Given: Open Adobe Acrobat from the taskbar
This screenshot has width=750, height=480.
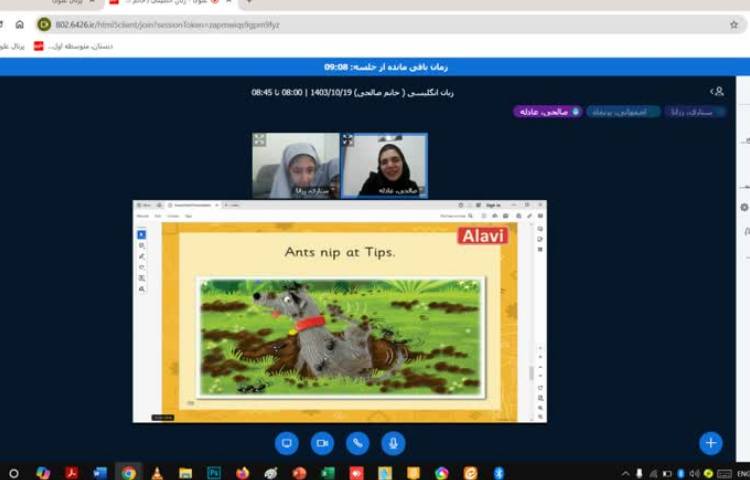Looking at the screenshot, I should [72, 473].
